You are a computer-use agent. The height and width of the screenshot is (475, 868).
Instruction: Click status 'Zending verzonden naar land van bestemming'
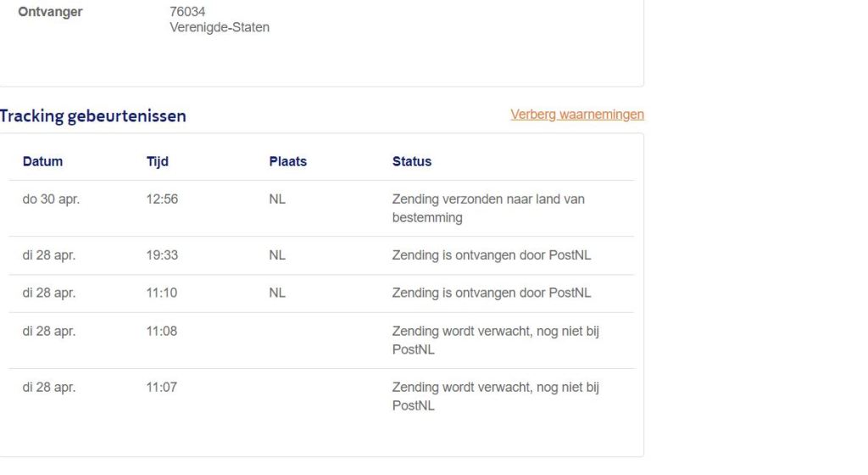488,208
